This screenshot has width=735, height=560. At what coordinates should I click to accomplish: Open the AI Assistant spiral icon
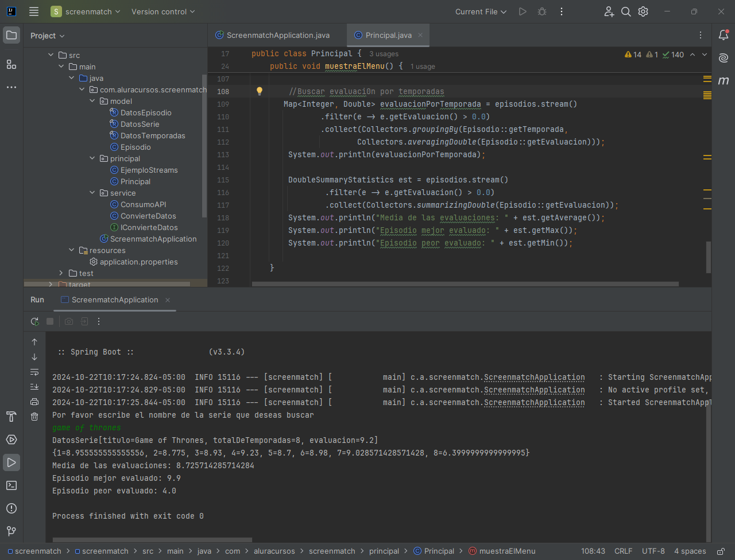click(x=724, y=58)
